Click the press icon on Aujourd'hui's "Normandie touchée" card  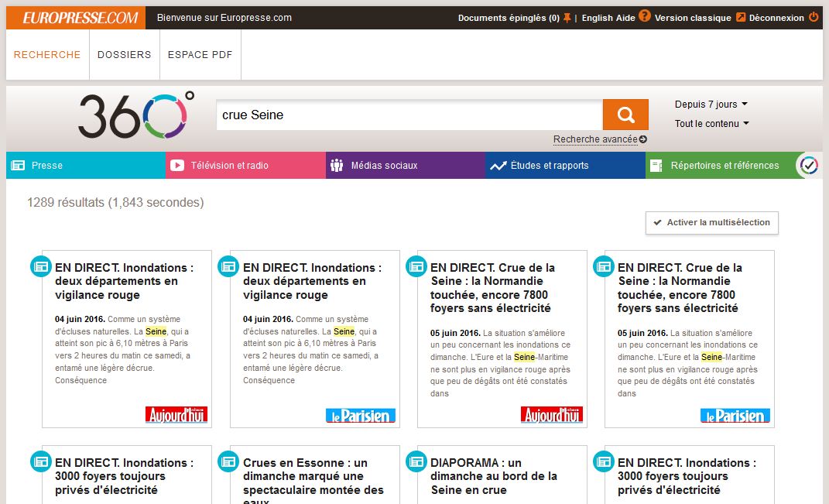[x=416, y=266]
